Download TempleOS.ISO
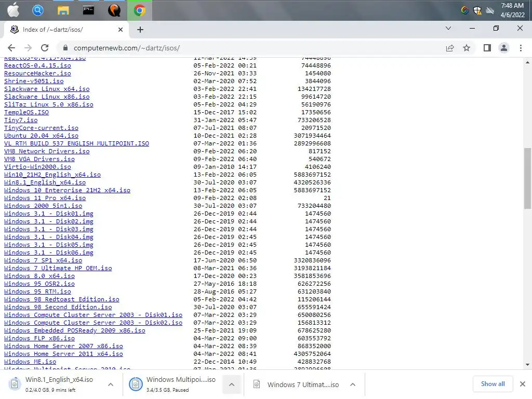532x399 pixels. click(26, 112)
